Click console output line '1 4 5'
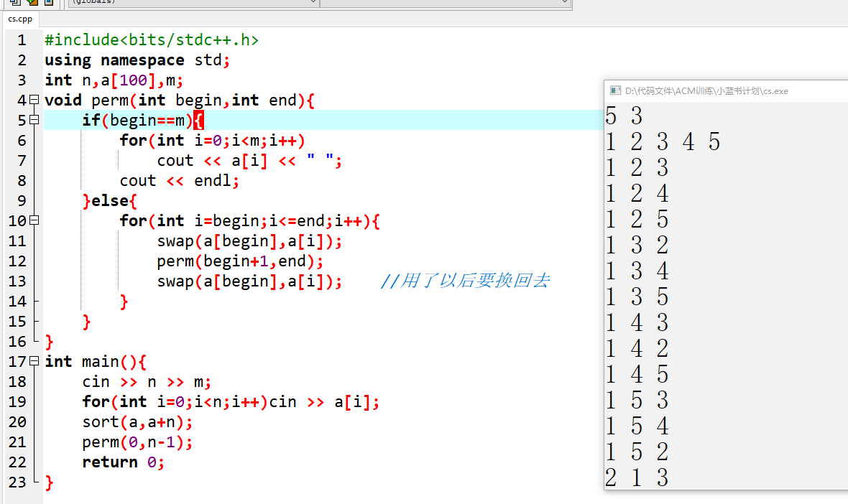This screenshot has width=848, height=504. tap(637, 374)
